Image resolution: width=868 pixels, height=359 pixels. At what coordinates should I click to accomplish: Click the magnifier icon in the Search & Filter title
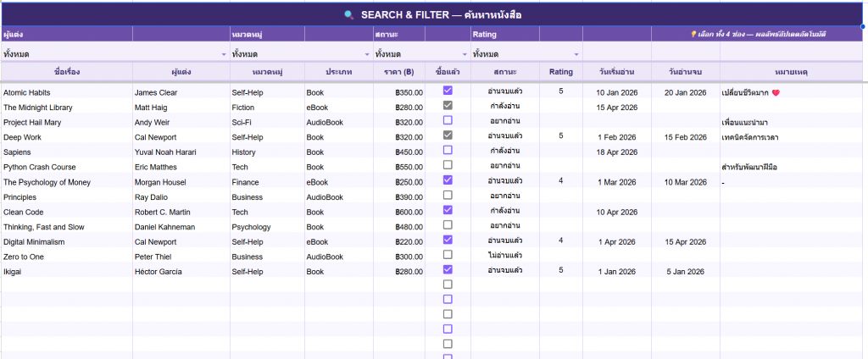click(349, 14)
